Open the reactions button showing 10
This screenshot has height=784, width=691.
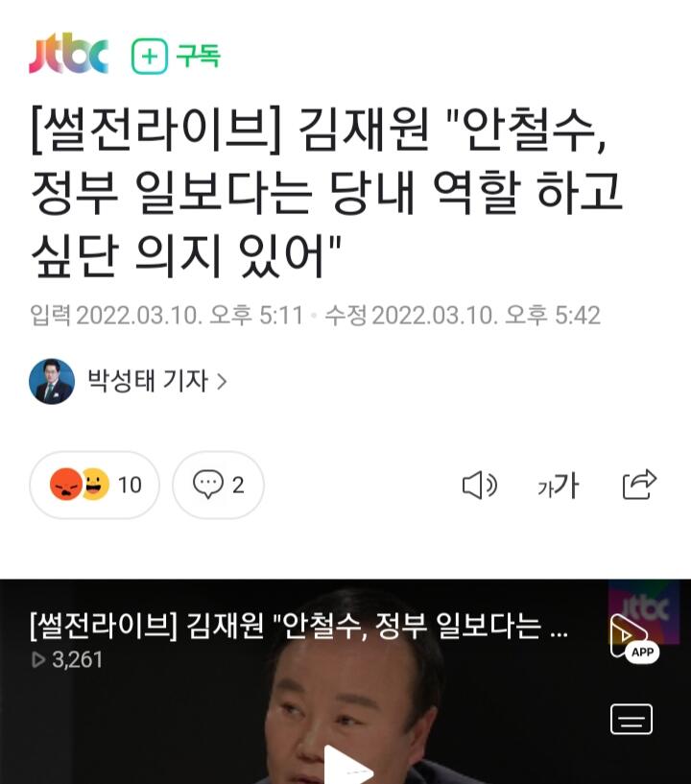tap(94, 485)
